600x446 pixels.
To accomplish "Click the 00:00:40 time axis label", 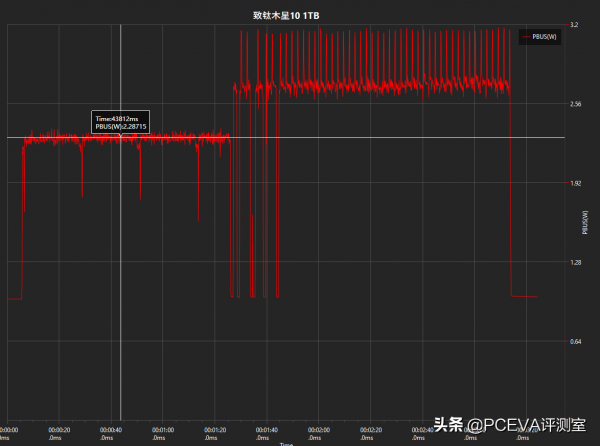I will [110, 432].
